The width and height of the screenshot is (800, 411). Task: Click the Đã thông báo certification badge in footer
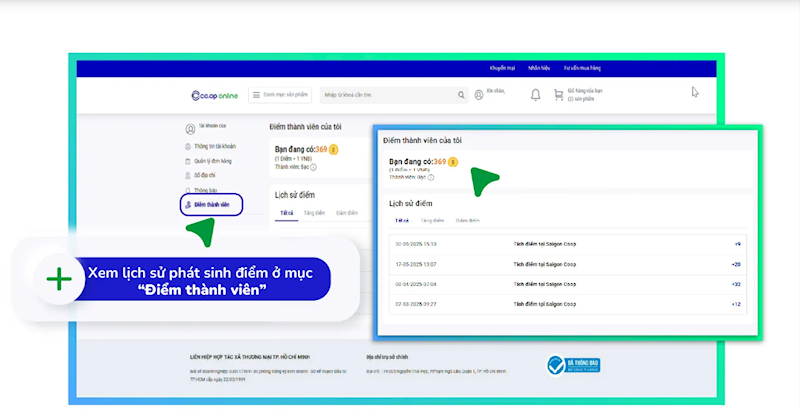573,365
